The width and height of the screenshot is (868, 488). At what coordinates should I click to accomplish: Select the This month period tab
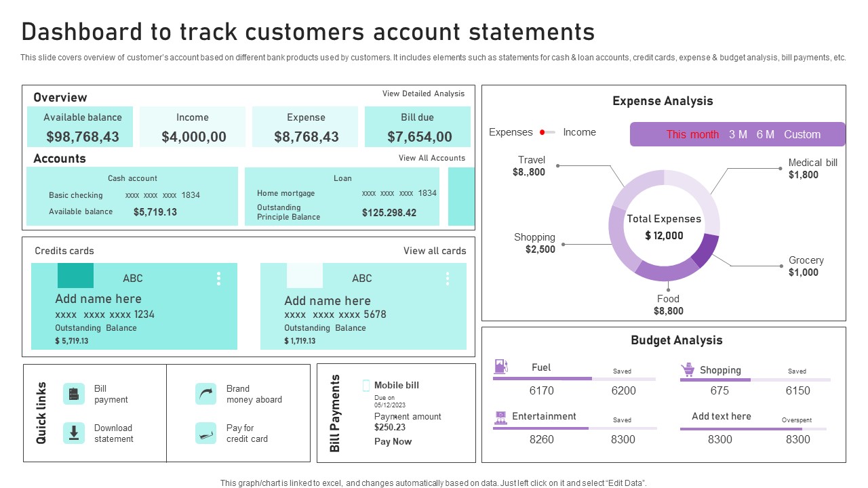point(692,134)
